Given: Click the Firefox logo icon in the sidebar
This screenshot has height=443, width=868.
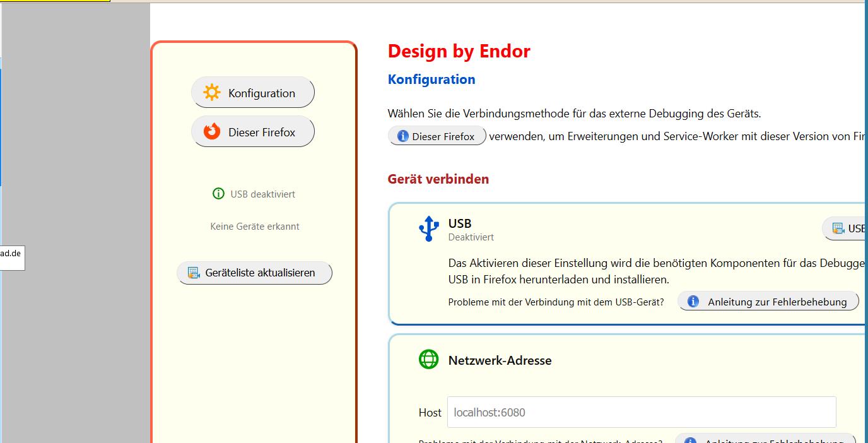Looking at the screenshot, I should pyautogui.click(x=211, y=132).
